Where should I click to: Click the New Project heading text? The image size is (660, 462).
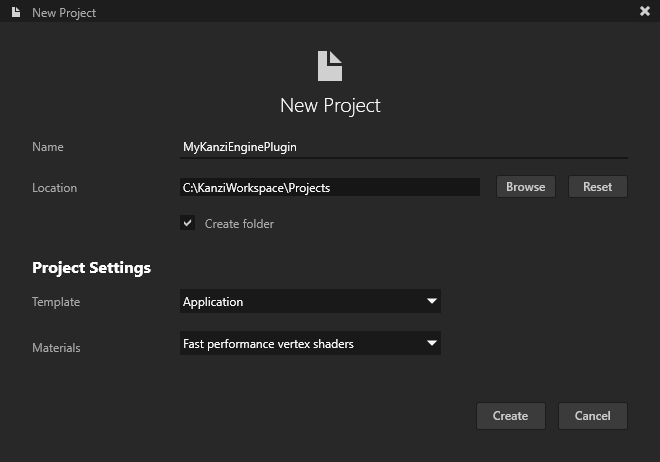tap(330, 105)
